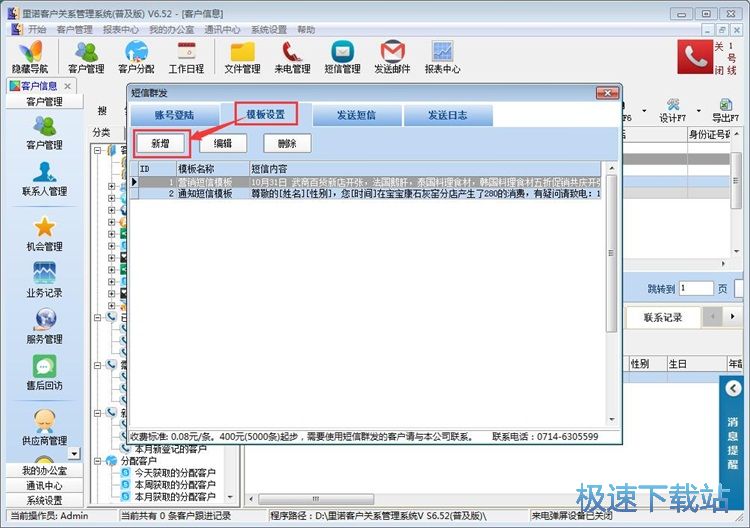Click the ID column header
This screenshot has height=528, width=750.
[157, 169]
